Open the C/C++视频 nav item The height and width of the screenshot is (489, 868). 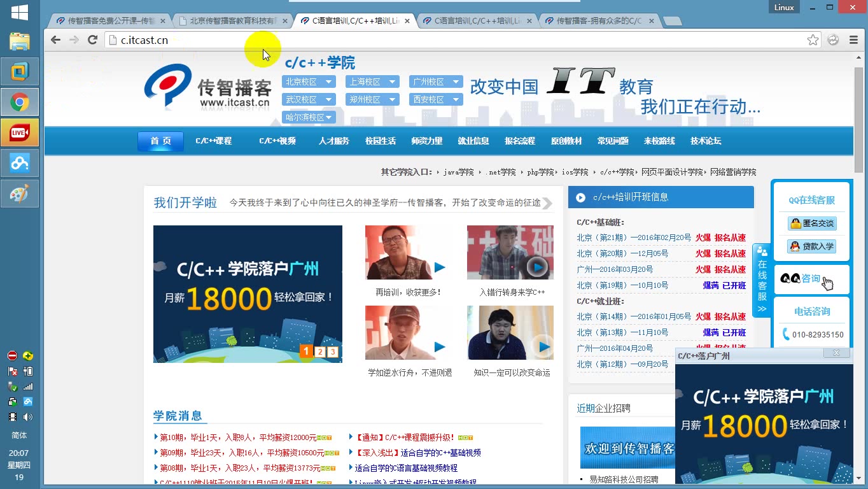coord(277,141)
